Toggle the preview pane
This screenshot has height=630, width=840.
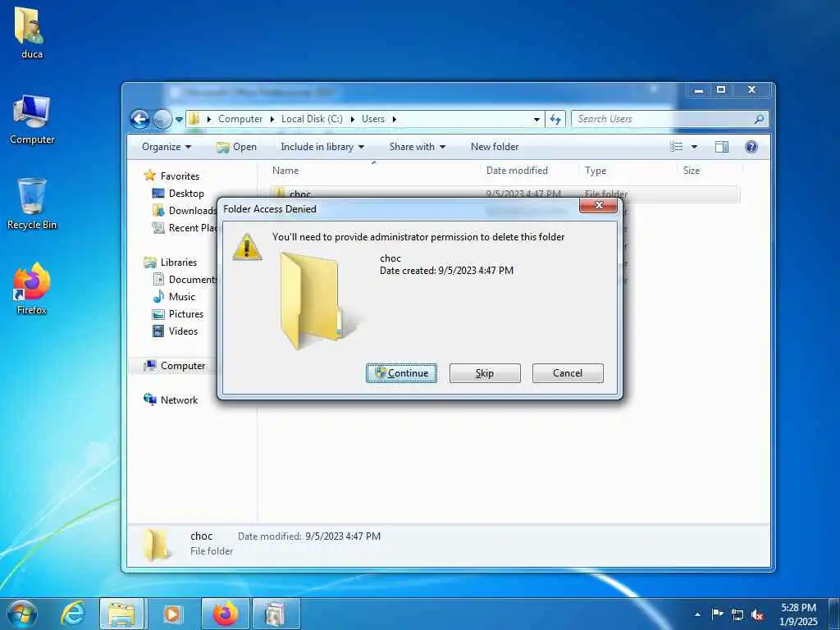722,147
